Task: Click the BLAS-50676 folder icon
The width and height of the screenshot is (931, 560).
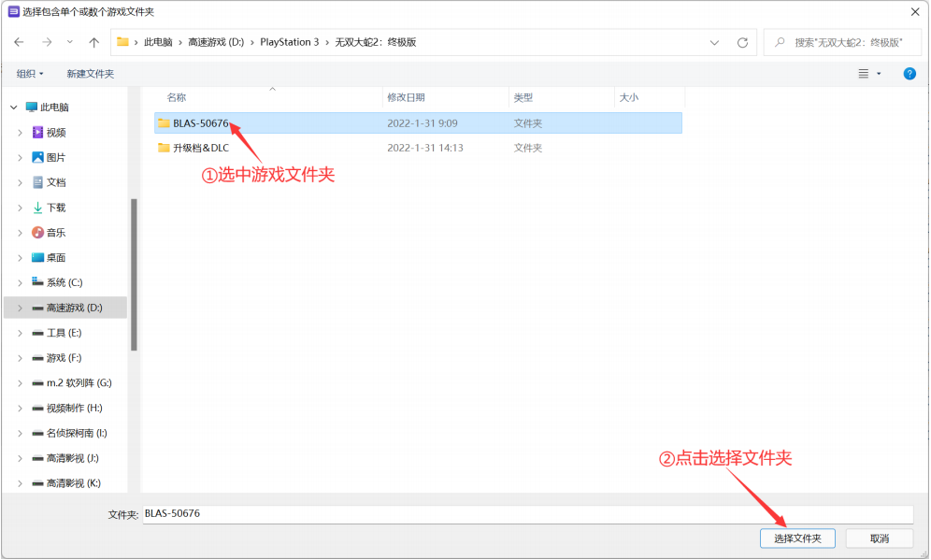Action: [x=164, y=123]
